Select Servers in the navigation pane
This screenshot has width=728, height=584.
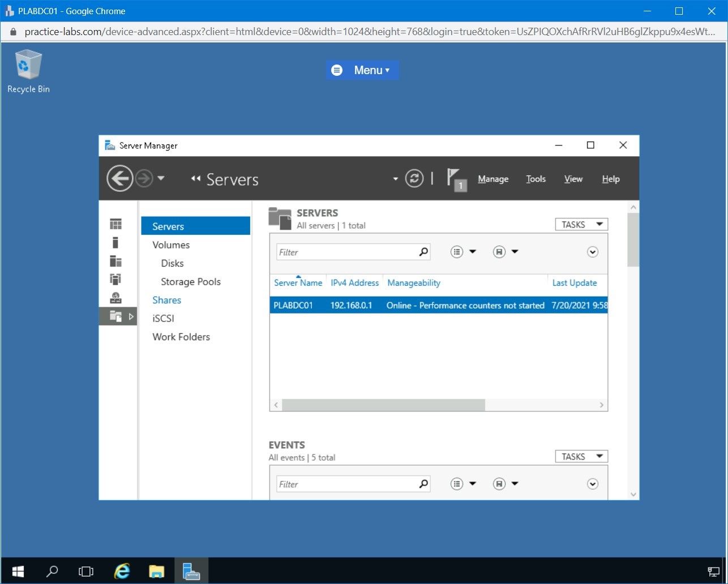point(195,226)
